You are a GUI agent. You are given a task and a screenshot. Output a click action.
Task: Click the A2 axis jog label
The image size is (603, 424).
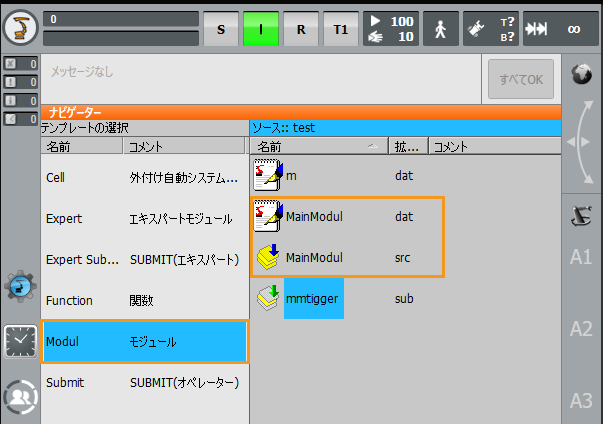pyautogui.click(x=581, y=329)
